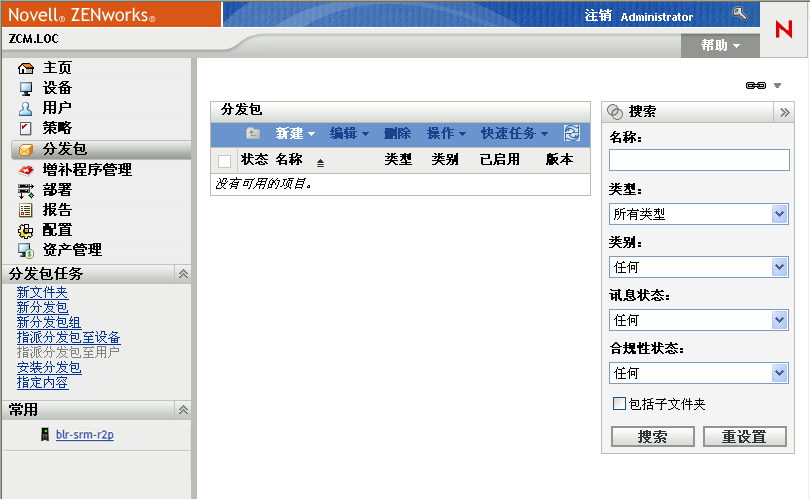Click the 部署 deployment icon
This screenshot has width=810, height=499.
click(x=25, y=191)
